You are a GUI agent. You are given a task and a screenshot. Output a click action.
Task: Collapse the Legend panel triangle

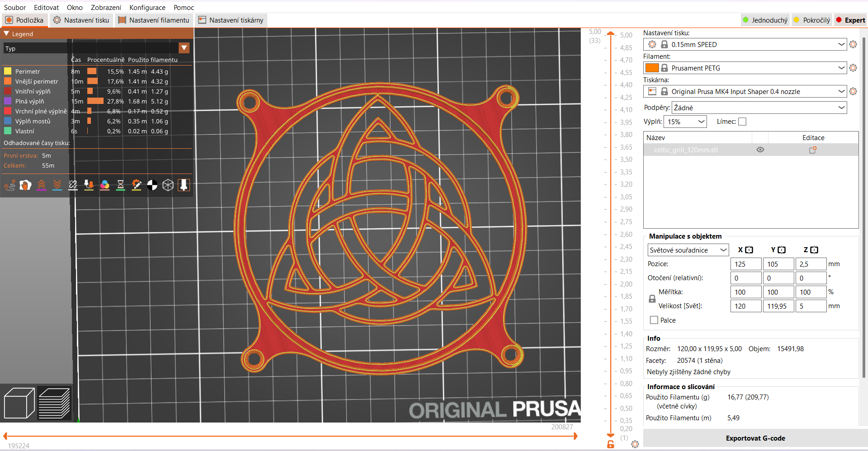pos(6,34)
